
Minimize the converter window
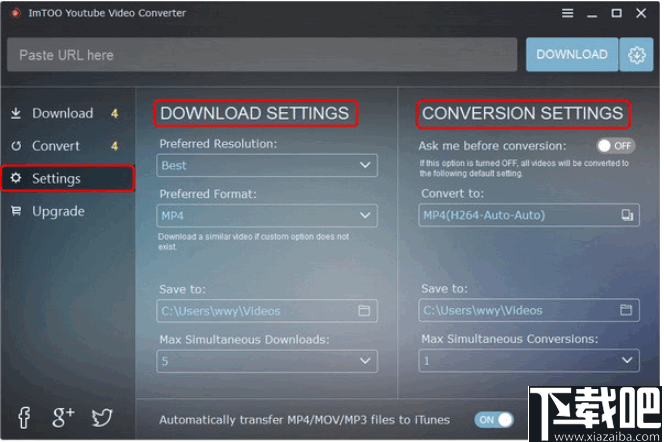[592, 14]
